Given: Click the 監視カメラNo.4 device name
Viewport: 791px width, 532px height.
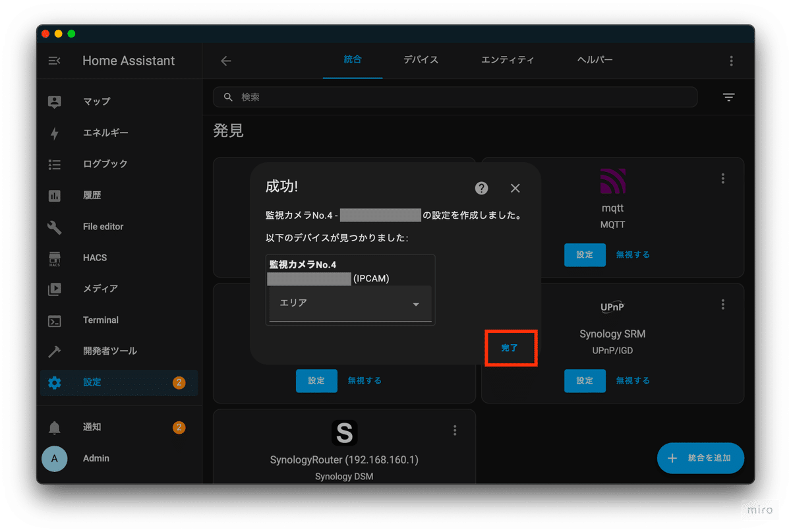Looking at the screenshot, I should (303, 264).
